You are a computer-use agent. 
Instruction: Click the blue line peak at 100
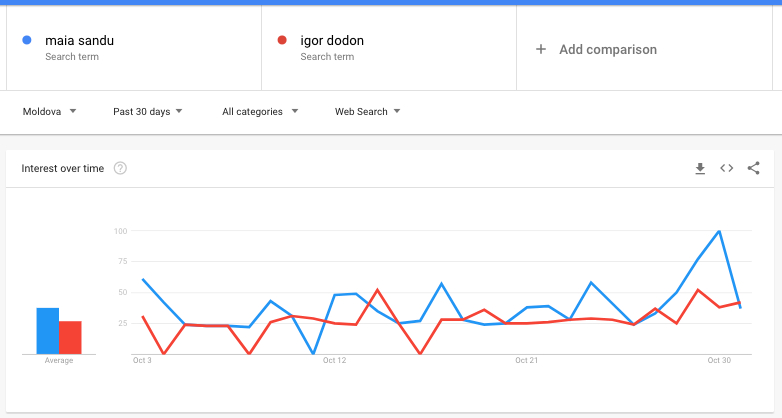pyautogui.click(x=719, y=231)
